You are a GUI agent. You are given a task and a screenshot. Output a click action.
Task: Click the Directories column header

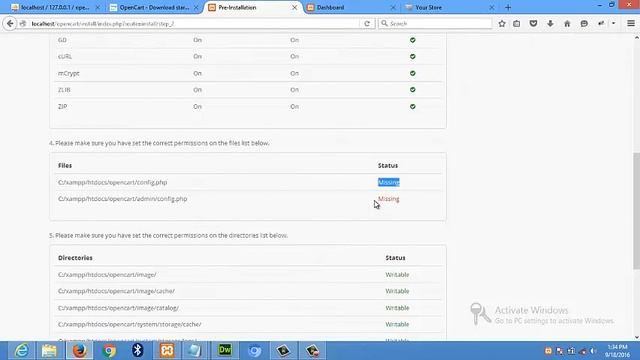pos(75,258)
